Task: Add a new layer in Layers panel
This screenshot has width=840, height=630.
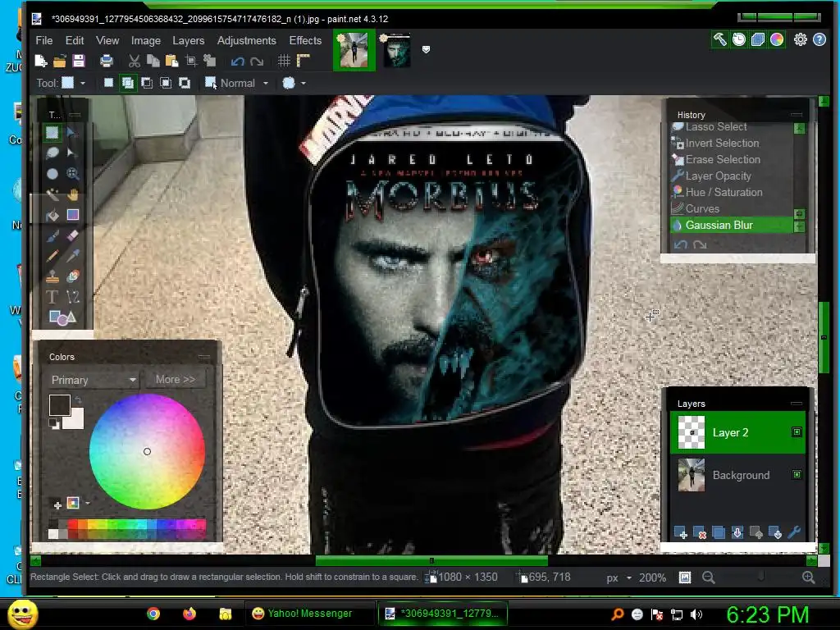Action: point(680,533)
